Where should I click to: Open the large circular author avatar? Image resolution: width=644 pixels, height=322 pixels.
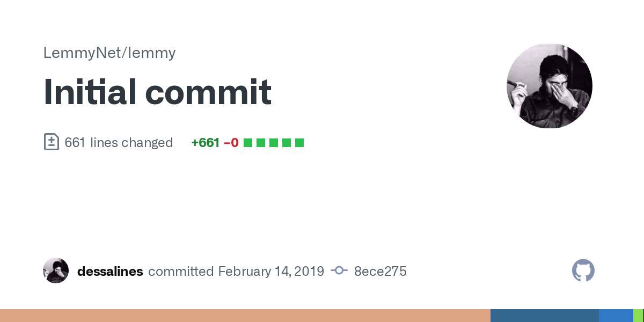pos(550,86)
